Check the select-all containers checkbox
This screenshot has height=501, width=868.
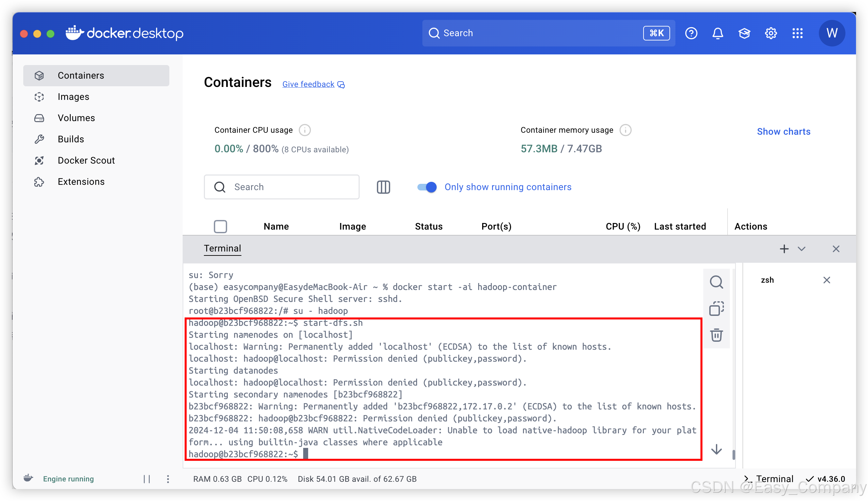pos(220,226)
